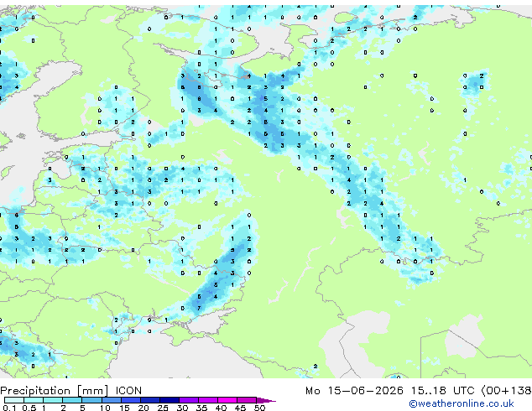This screenshot has height=411, width=532.
Task: Pick the 1–2 mm legend swatch
Action: [x=53, y=400]
